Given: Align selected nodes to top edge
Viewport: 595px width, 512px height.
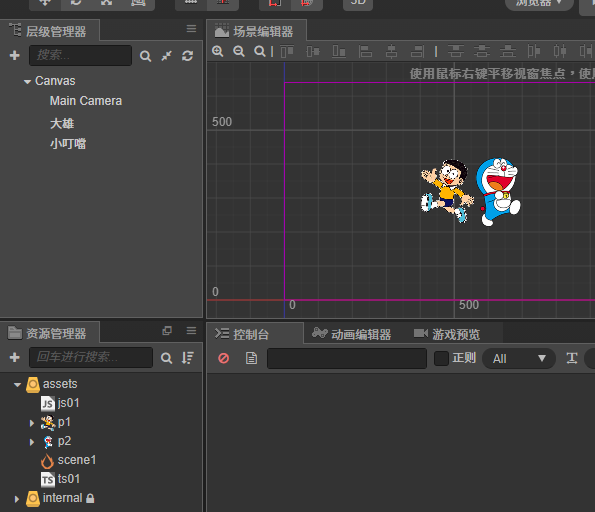Looking at the screenshot, I should (x=287, y=51).
